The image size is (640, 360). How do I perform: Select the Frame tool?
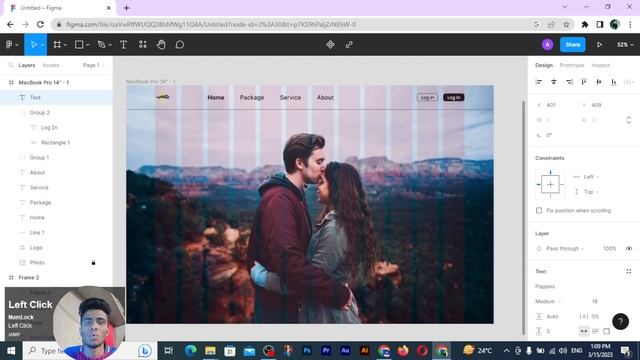[x=57, y=44]
